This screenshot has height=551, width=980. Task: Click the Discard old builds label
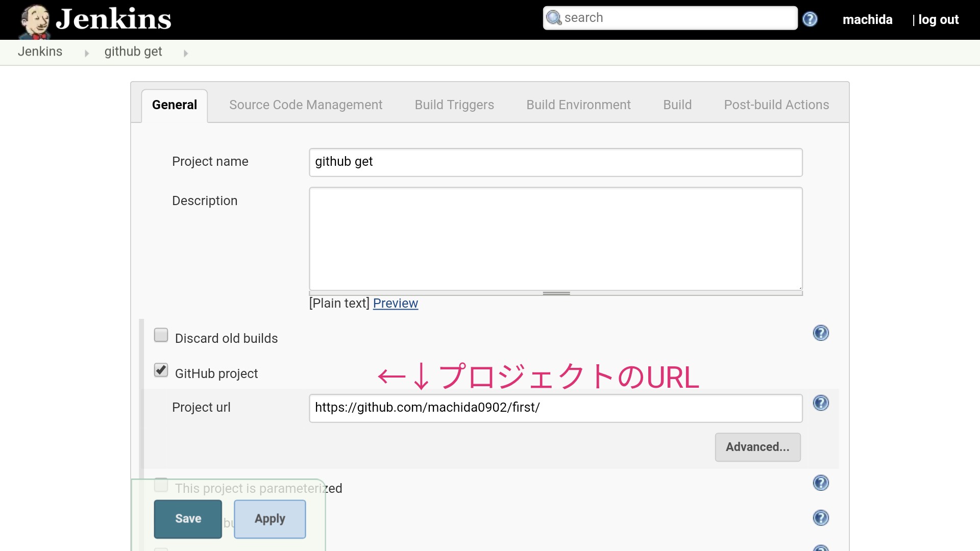(x=226, y=339)
